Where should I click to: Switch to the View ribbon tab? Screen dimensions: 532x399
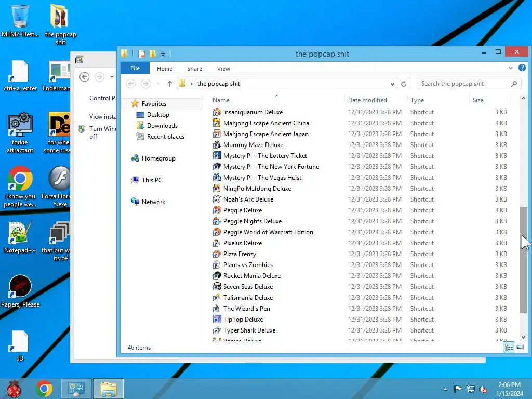tap(223, 69)
